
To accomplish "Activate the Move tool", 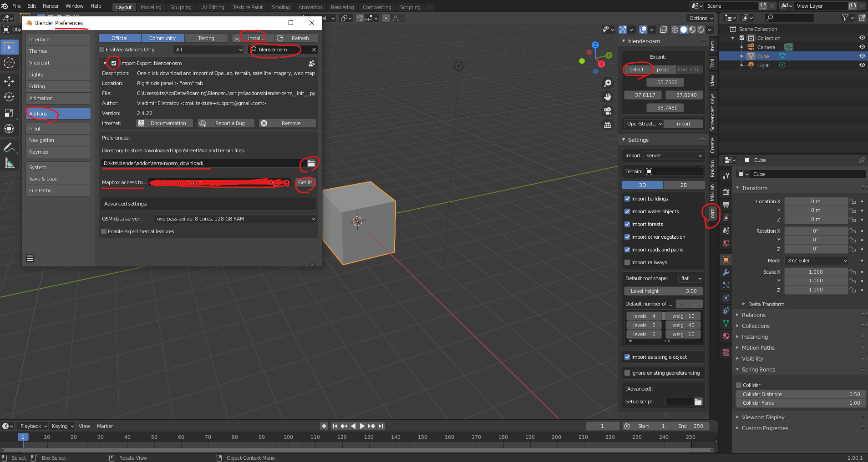I will (9, 81).
